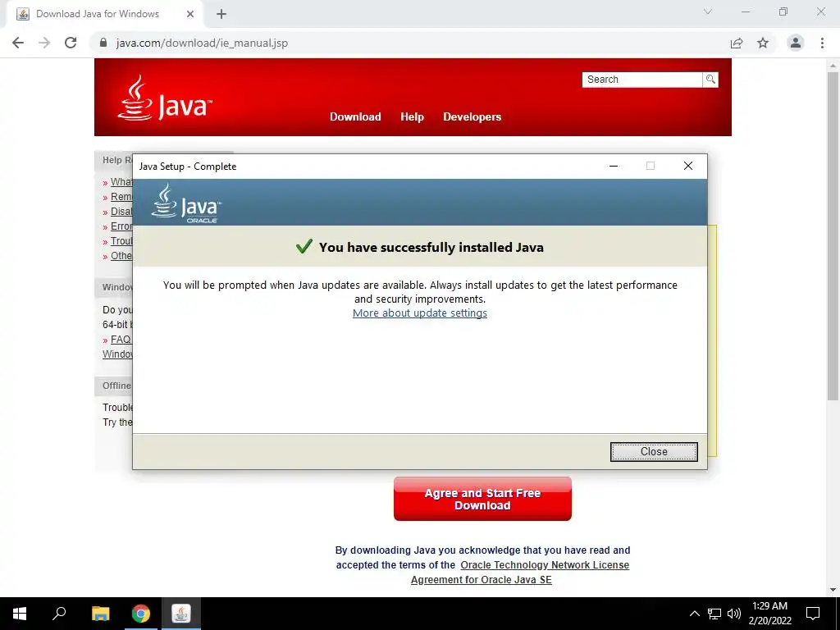Click the FAQ link in sidebar

[x=121, y=340]
